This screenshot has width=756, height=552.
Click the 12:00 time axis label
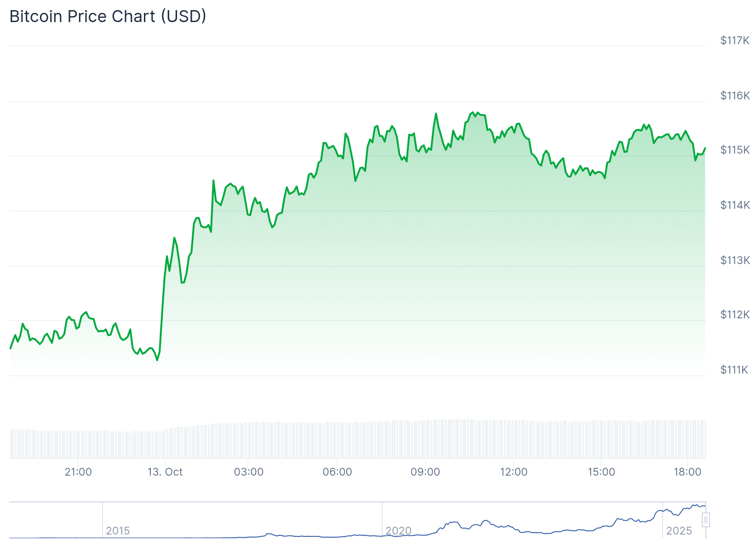tap(514, 472)
